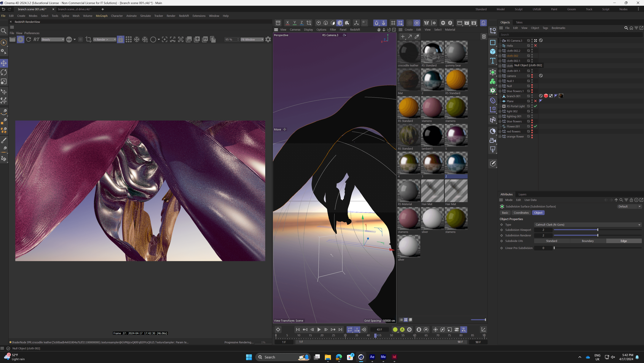Screen dimensions: 644x363
Task: Click the search magnifier in left toolbar
Action: point(4,31)
